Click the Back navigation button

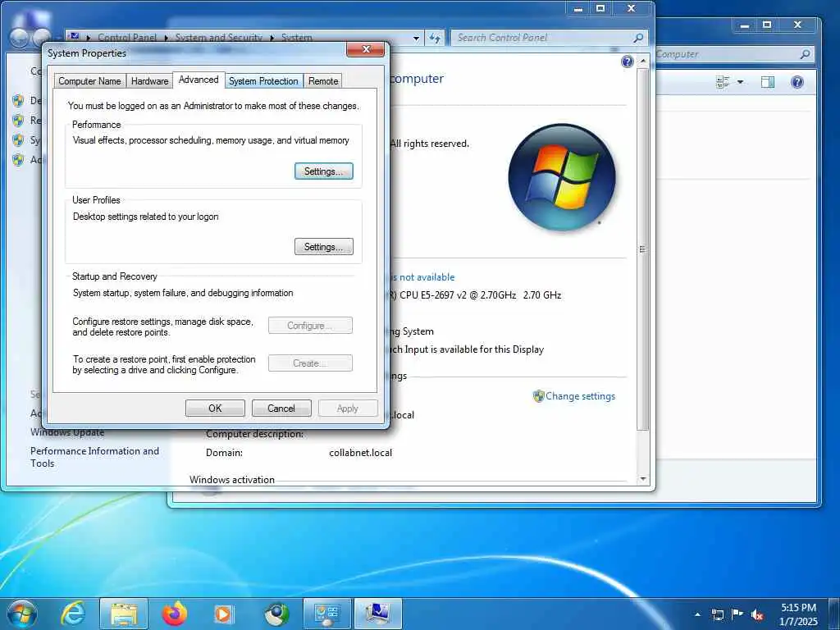20,38
